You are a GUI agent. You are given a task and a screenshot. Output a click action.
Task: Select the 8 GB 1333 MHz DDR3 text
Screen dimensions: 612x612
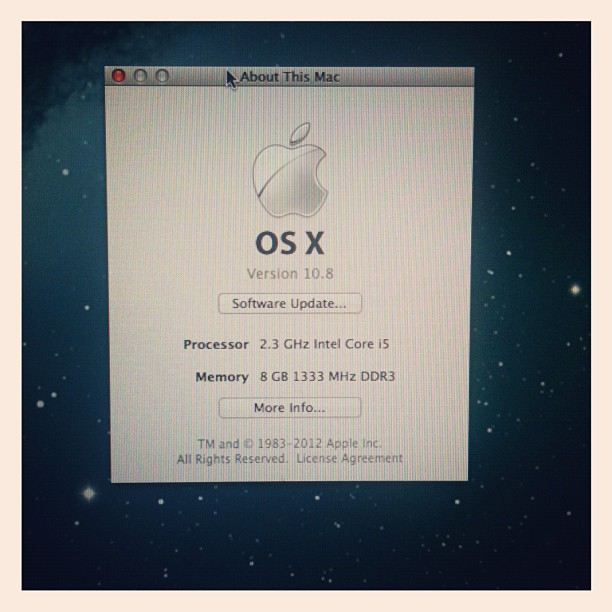coord(327,377)
